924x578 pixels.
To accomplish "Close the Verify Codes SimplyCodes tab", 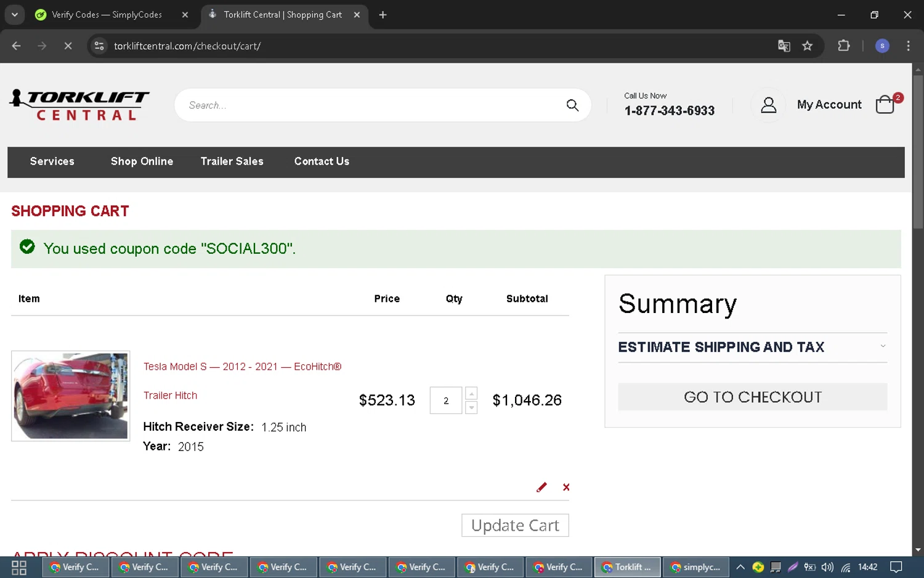I will coord(185,15).
